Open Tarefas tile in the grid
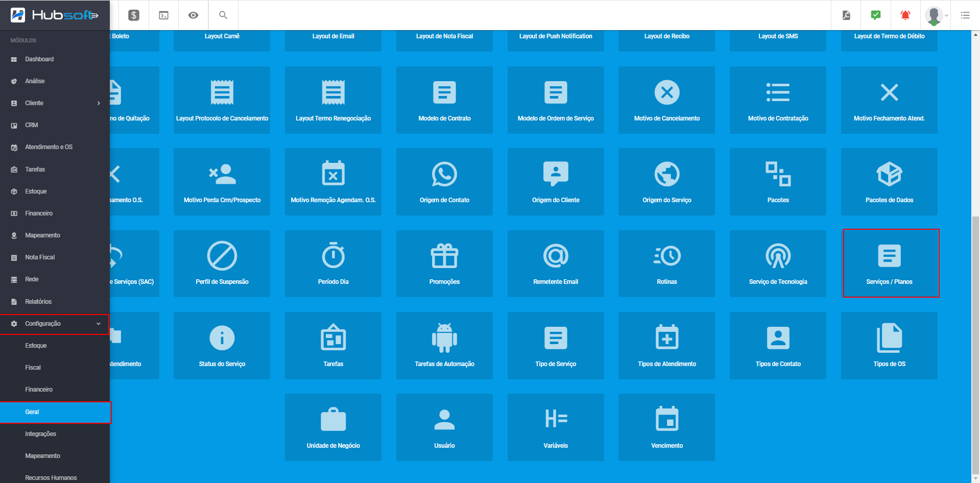Image resolution: width=980 pixels, height=483 pixels. pyautogui.click(x=333, y=346)
